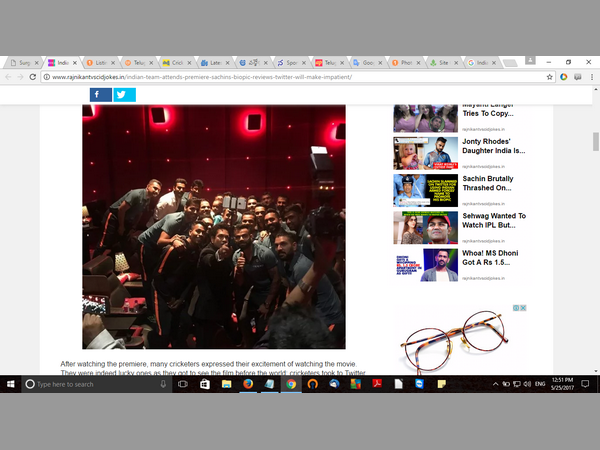Viewport: 600px width, 450px height.
Task: Click the Twitter share button
Action: (x=124, y=95)
